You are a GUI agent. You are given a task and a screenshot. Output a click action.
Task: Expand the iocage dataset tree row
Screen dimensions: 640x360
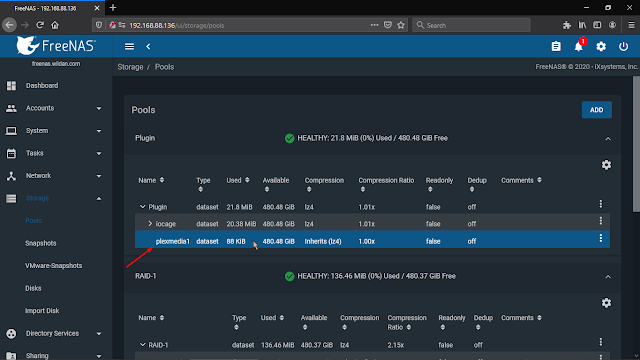150,224
